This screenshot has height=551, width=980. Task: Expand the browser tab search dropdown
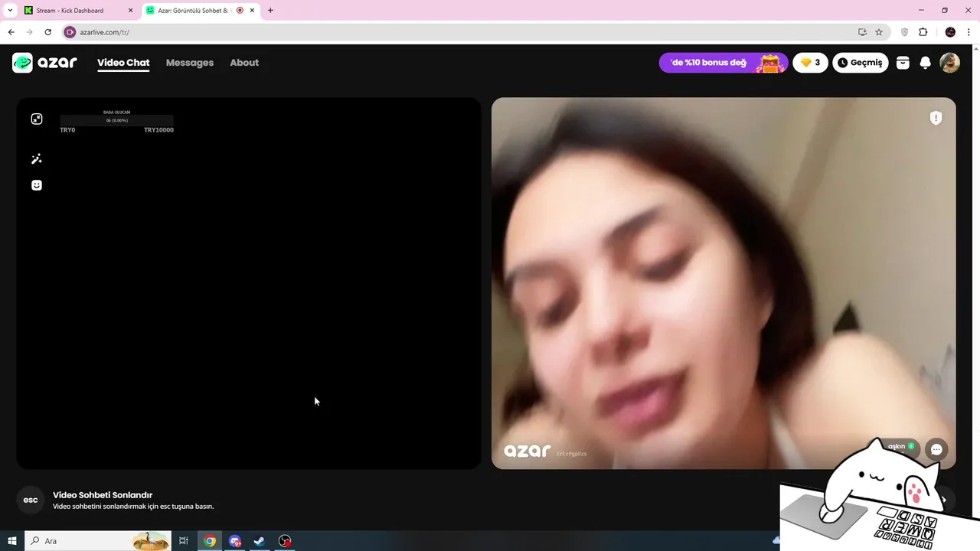tap(10, 11)
